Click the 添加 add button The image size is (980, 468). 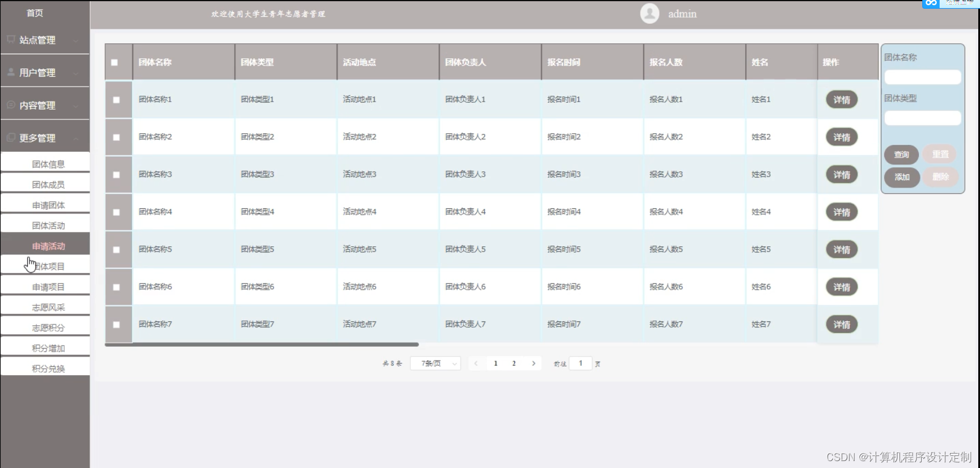[902, 177]
